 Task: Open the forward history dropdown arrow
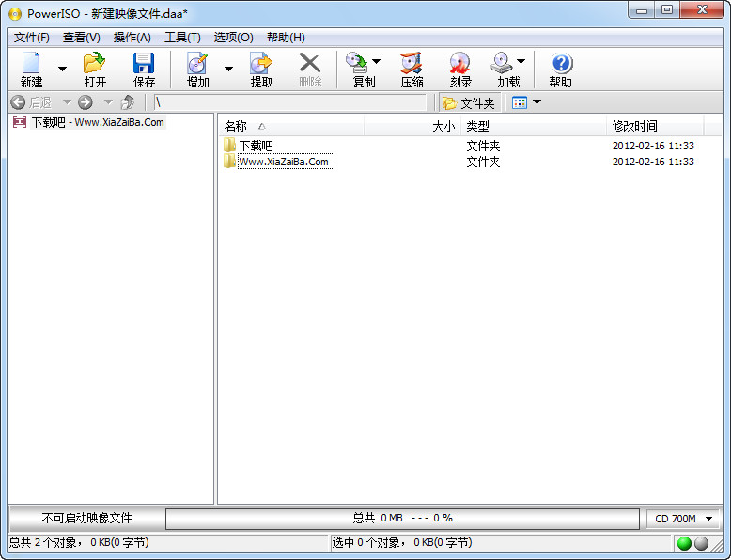point(108,102)
